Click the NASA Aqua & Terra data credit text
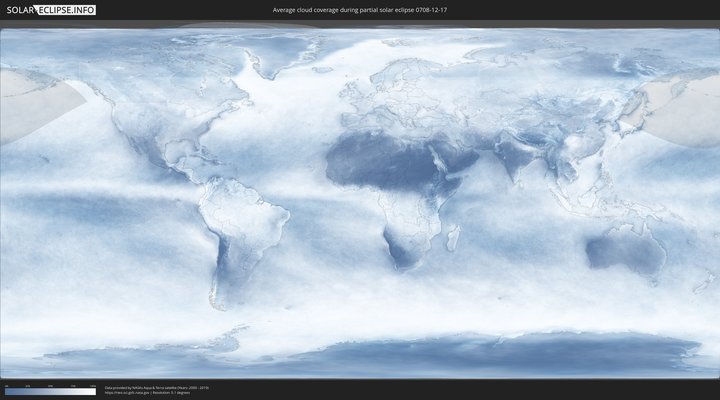This screenshot has width=720, height=400. [x=157, y=387]
